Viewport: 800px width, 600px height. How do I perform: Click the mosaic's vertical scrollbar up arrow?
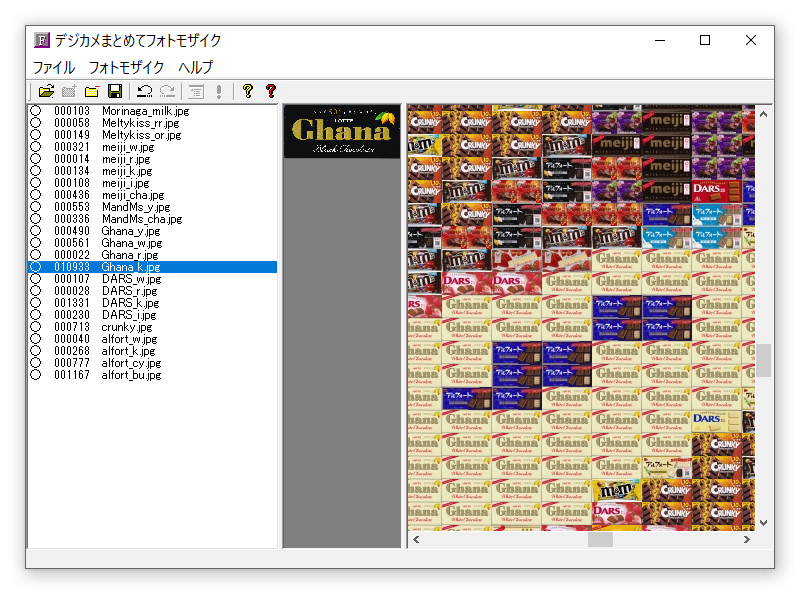pyautogui.click(x=763, y=114)
